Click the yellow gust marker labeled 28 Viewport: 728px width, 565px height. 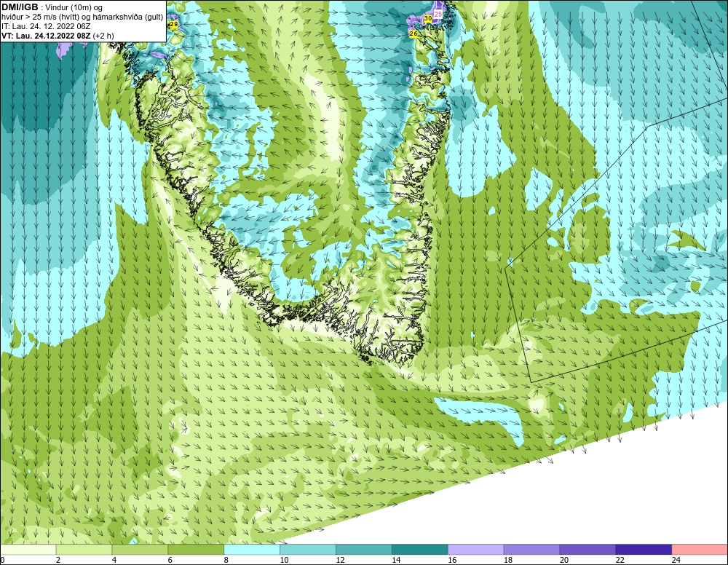(x=174, y=24)
